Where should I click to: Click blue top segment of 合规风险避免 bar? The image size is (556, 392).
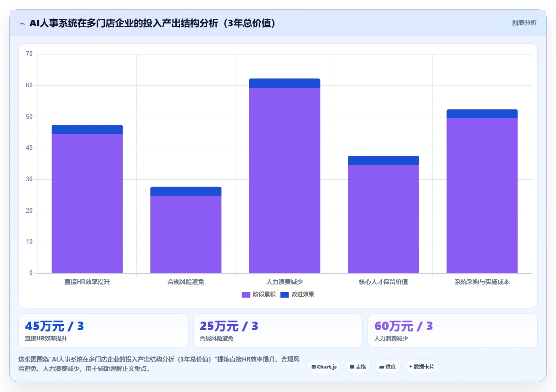click(186, 191)
